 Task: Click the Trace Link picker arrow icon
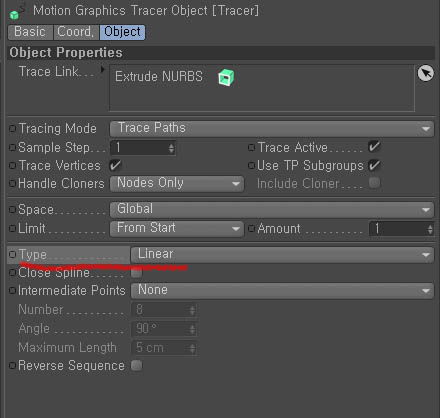(x=426, y=73)
